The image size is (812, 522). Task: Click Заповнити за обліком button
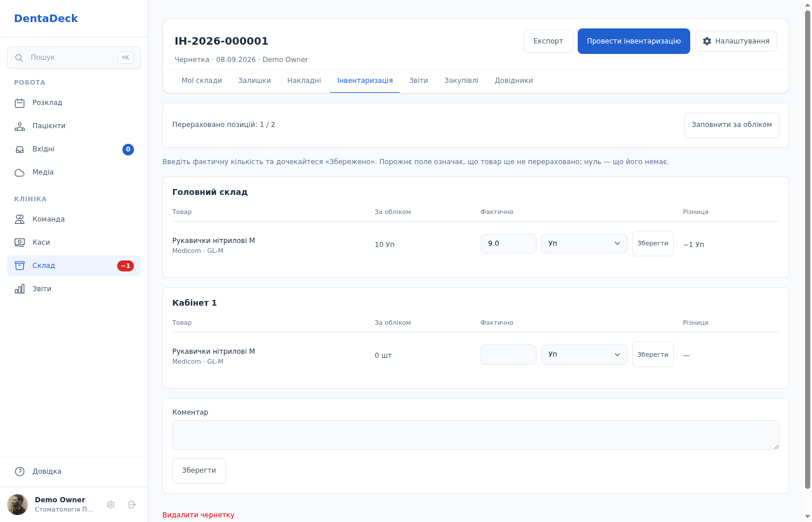(732, 125)
